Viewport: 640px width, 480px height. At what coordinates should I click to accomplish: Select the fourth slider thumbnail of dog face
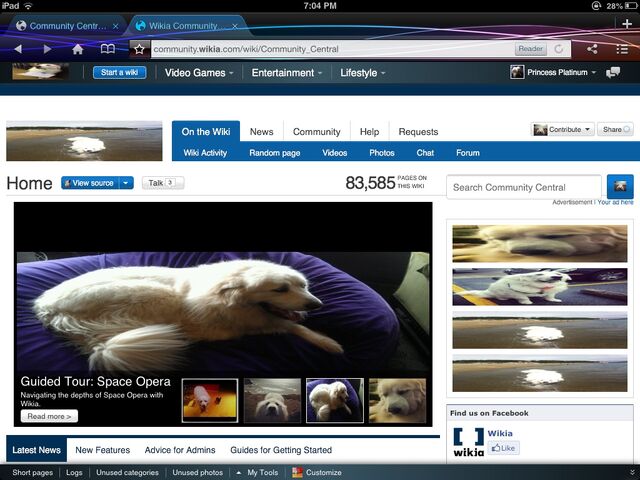397,400
